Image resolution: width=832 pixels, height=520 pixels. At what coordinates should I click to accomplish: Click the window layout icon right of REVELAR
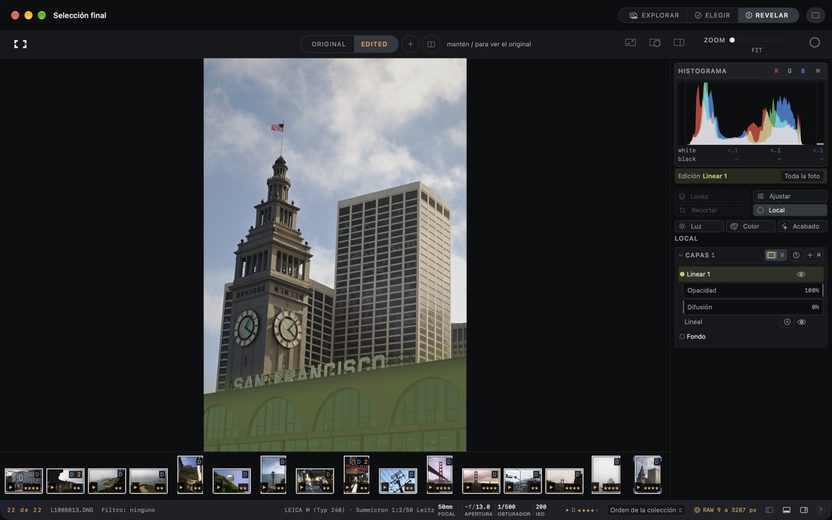pos(815,15)
